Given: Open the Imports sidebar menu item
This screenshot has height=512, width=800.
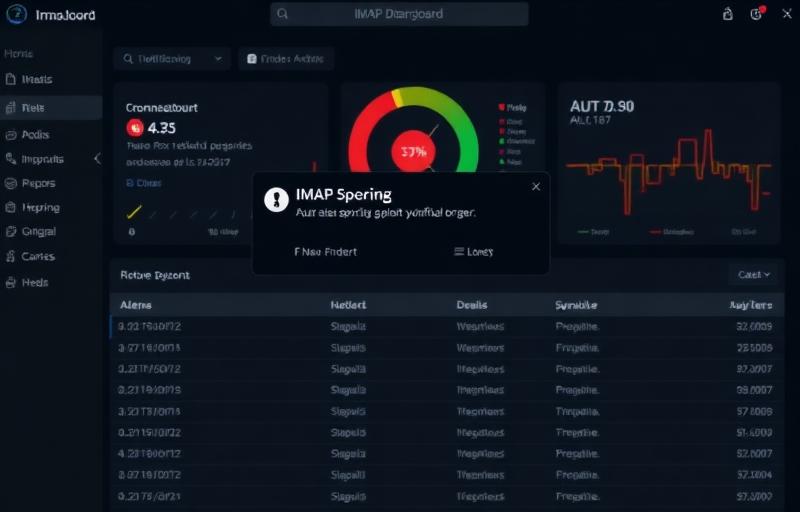Looking at the screenshot, I should click(42, 158).
